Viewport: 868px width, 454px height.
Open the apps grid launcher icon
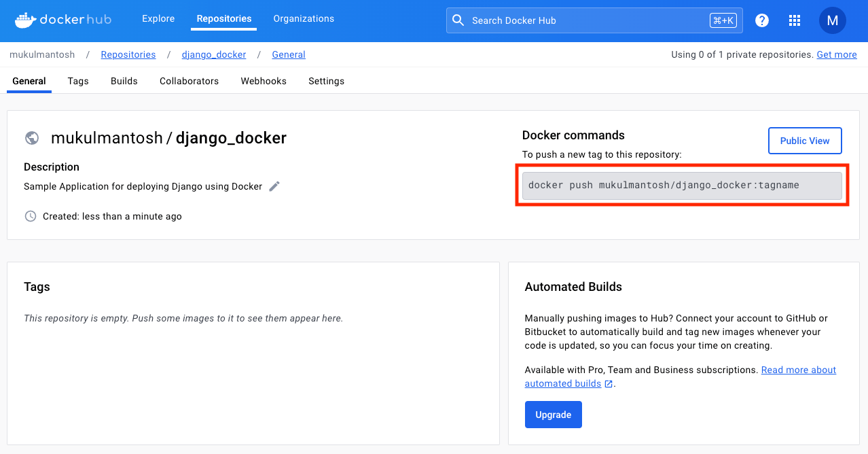(795, 20)
